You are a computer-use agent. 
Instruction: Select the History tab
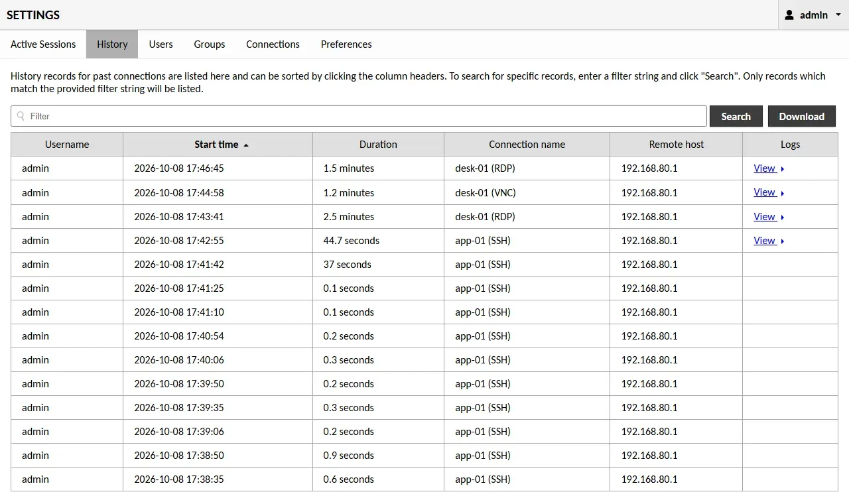point(112,44)
